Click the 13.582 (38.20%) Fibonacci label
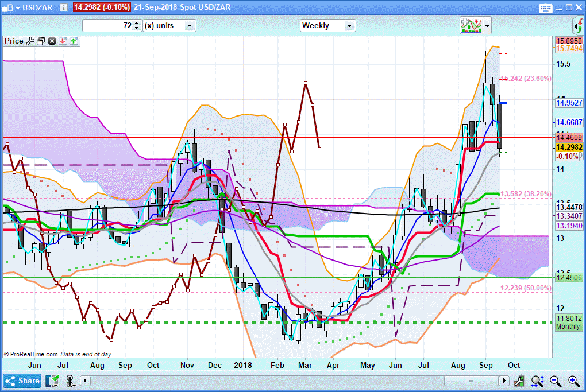This screenshot has height=392, width=586. pyautogui.click(x=526, y=194)
